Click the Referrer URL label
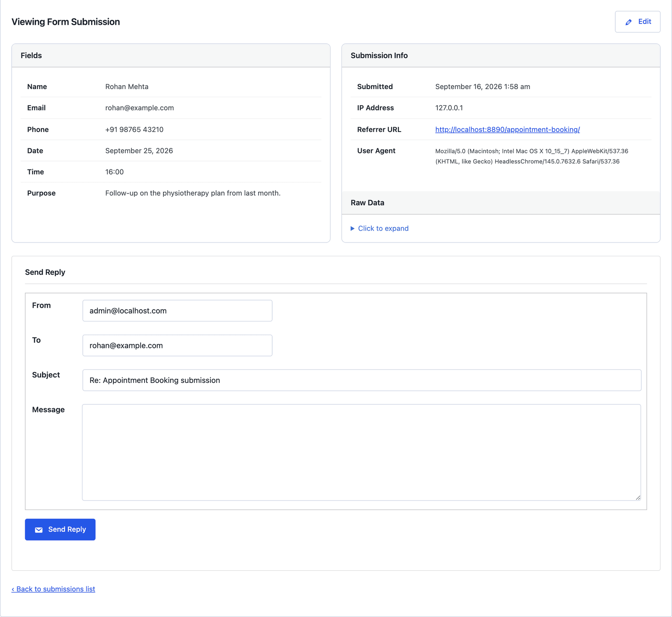672x617 pixels. click(x=379, y=129)
